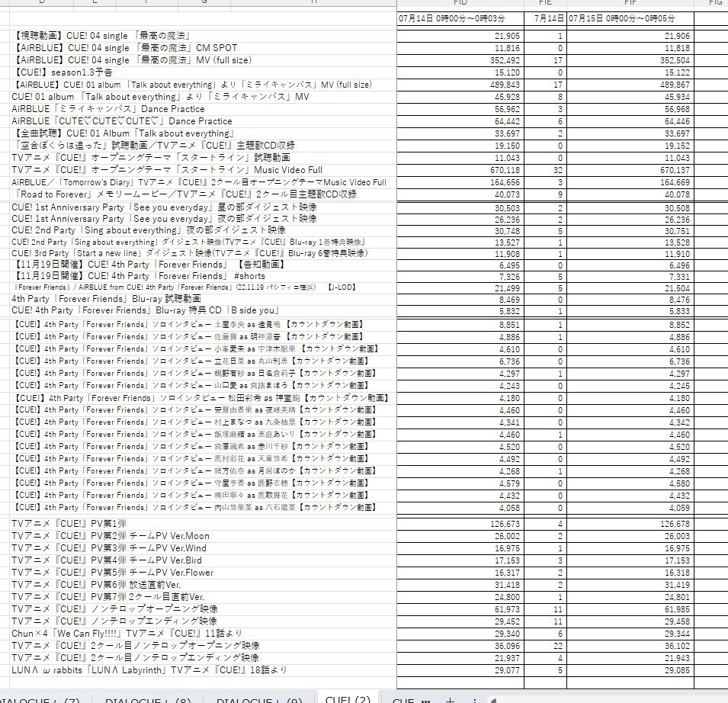Screen dimensions: 728x703
Task: Click the daily difference value 32
Action: tap(545, 170)
